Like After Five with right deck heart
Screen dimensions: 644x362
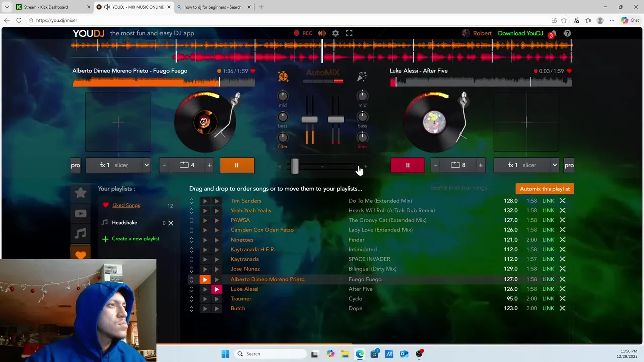[569, 71]
